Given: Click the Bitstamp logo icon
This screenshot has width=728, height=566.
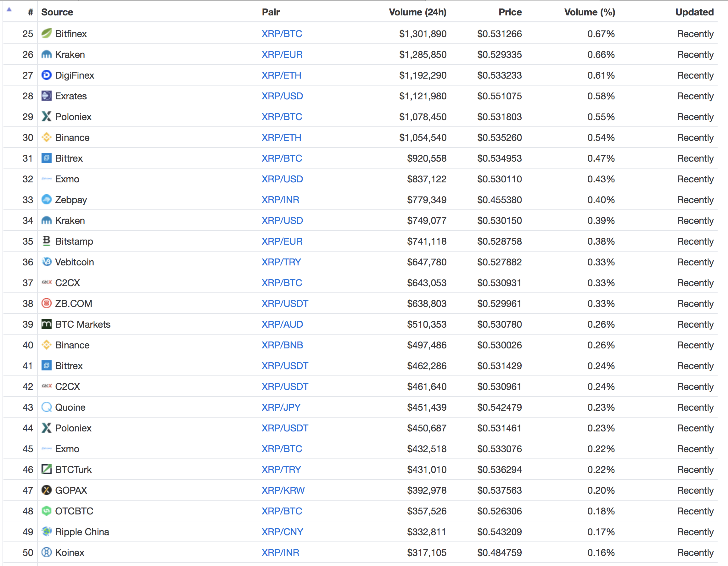Looking at the screenshot, I should pos(46,241).
